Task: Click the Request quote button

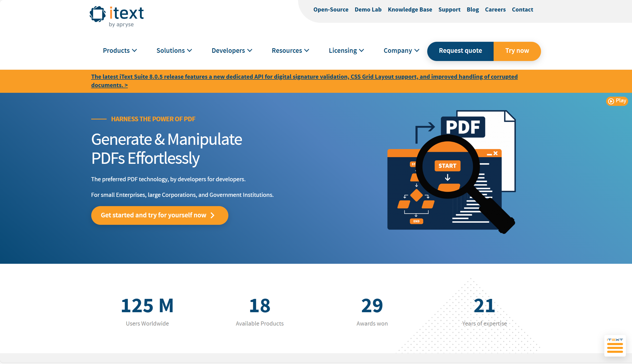Action: click(460, 51)
